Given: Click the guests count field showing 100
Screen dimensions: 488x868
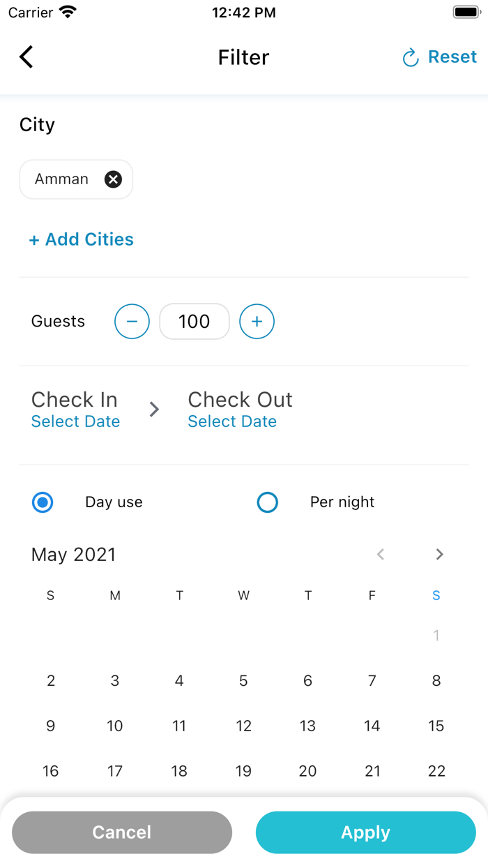Looking at the screenshot, I should click(195, 322).
